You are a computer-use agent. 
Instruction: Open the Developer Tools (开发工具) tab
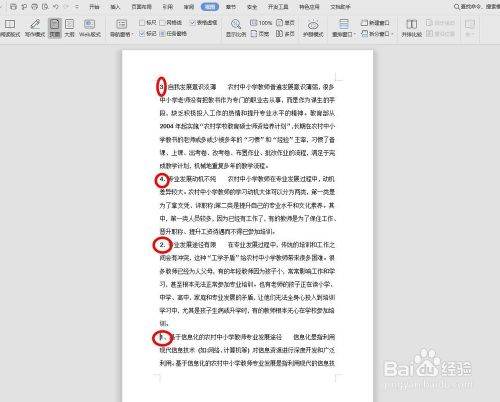pos(278,6)
